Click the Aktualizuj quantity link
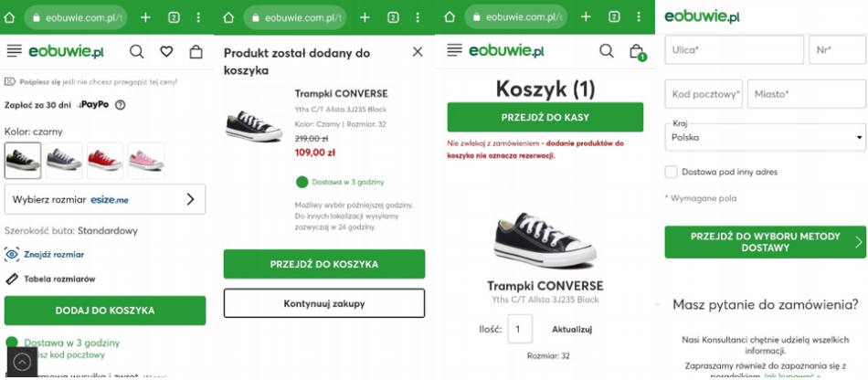The height and width of the screenshot is (380, 868). point(573,329)
